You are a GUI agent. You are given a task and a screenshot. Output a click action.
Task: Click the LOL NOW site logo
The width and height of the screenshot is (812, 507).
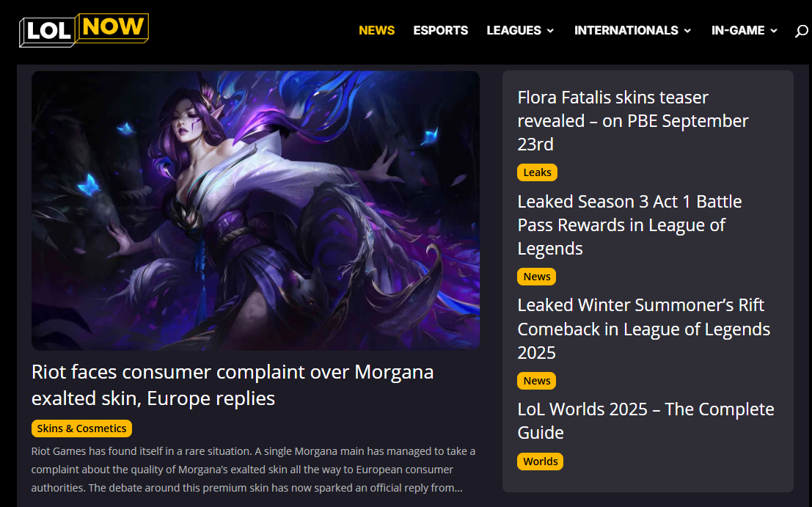point(84,30)
